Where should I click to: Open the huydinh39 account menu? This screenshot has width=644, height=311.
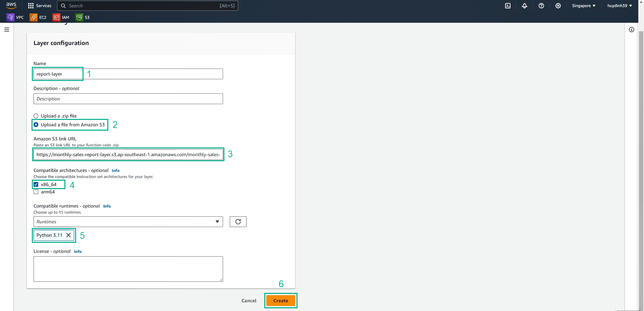(x=620, y=6)
